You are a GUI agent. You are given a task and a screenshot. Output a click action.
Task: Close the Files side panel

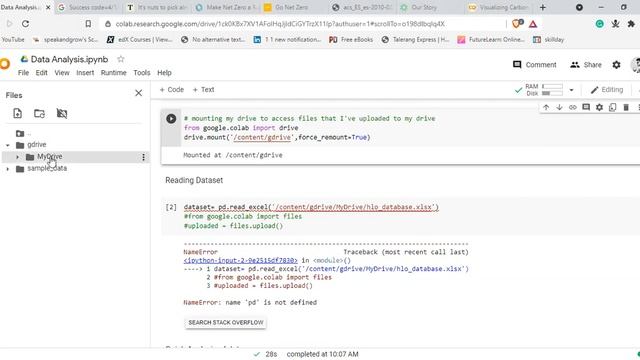click(x=138, y=93)
